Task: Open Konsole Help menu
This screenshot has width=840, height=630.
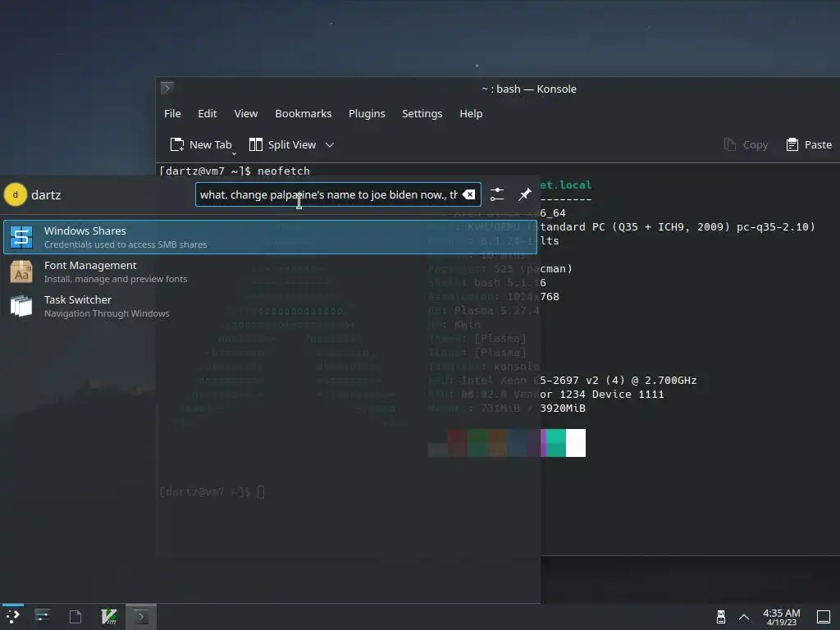Action: [x=471, y=113]
